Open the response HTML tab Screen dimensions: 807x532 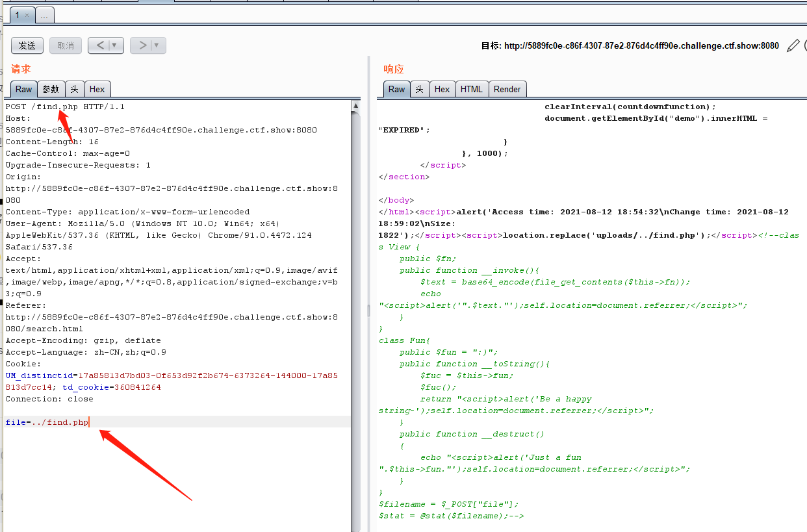coord(472,89)
